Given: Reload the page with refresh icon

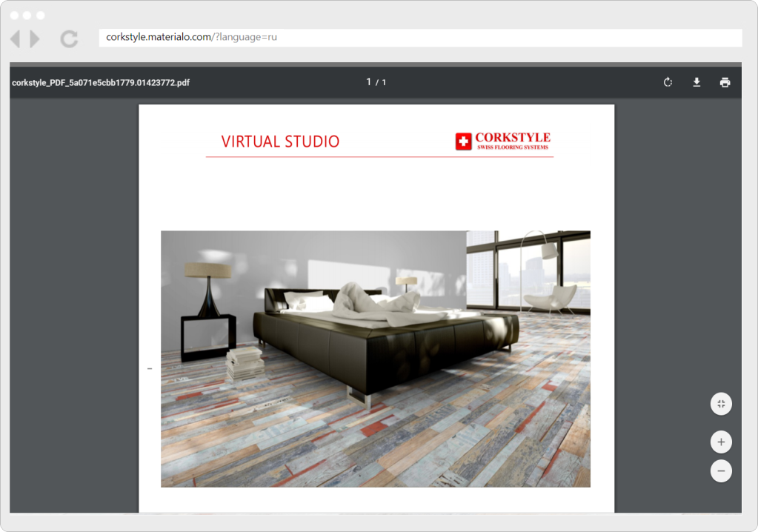Looking at the screenshot, I should click(69, 39).
